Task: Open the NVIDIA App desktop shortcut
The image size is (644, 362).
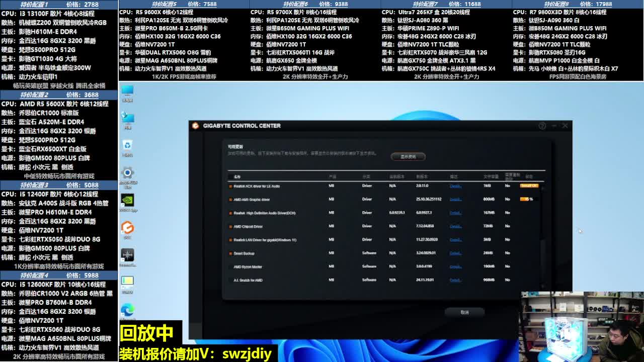Action: [x=128, y=200]
